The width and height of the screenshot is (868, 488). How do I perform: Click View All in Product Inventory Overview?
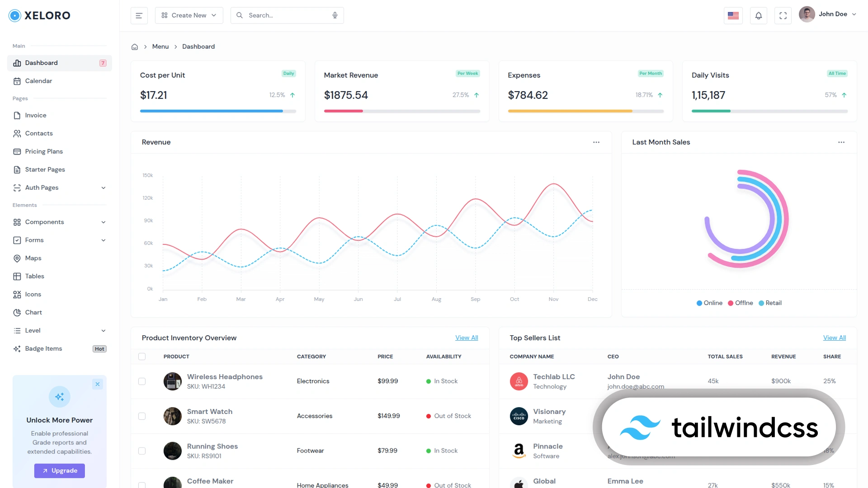pyautogui.click(x=467, y=338)
